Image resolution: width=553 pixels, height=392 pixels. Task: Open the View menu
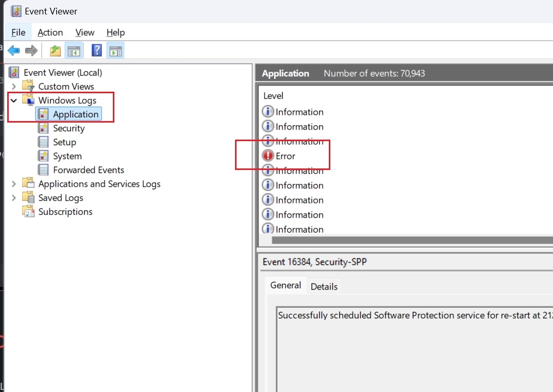(x=85, y=32)
